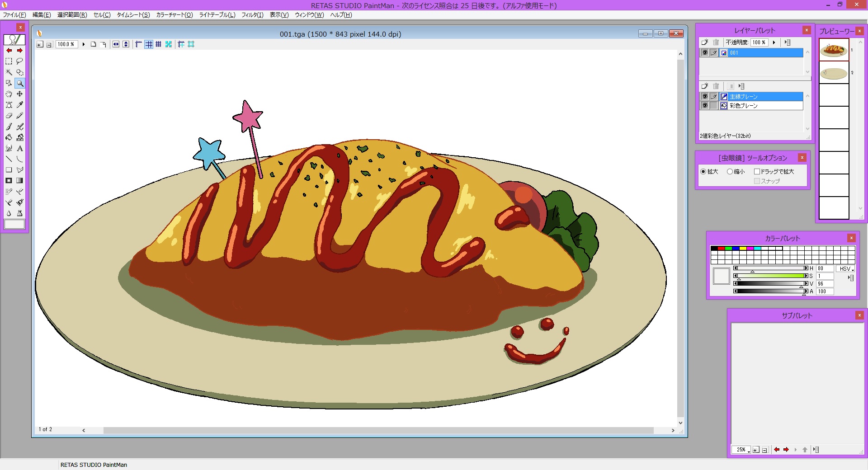Hide the 彩色プレーン plane visibility eye
This screenshot has width=868, height=470.
(704, 106)
